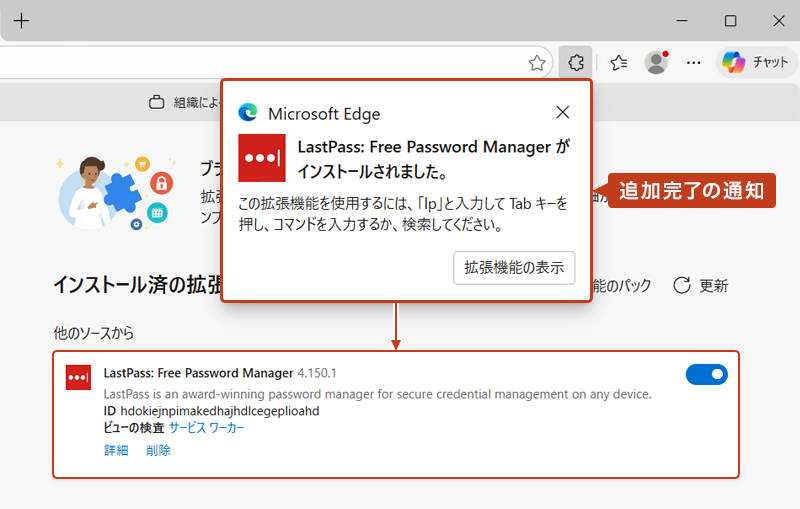This screenshot has height=509, width=800.
Task: Open the Copilot チャット button
Action: tap(756, 62)
